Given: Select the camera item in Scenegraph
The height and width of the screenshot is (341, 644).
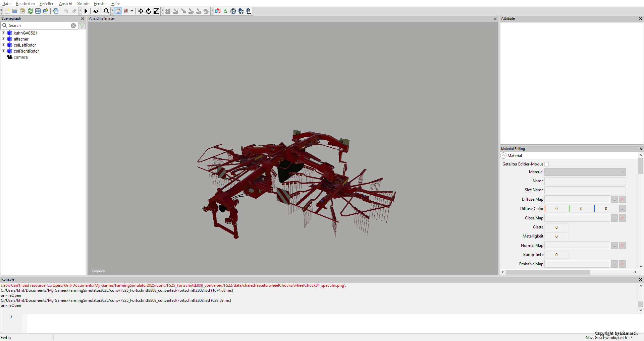Looking at the screenshot, I should [x=20, y=57].
